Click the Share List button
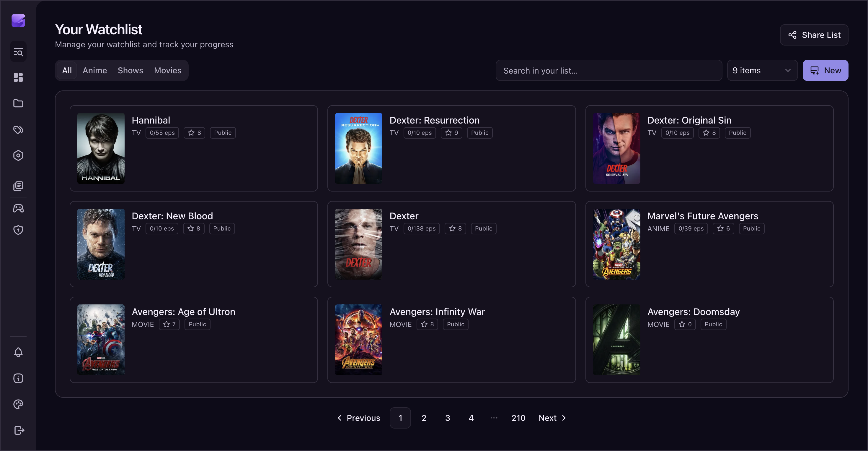The width and height of the screenshot is (868, 451). pos(815,35)
